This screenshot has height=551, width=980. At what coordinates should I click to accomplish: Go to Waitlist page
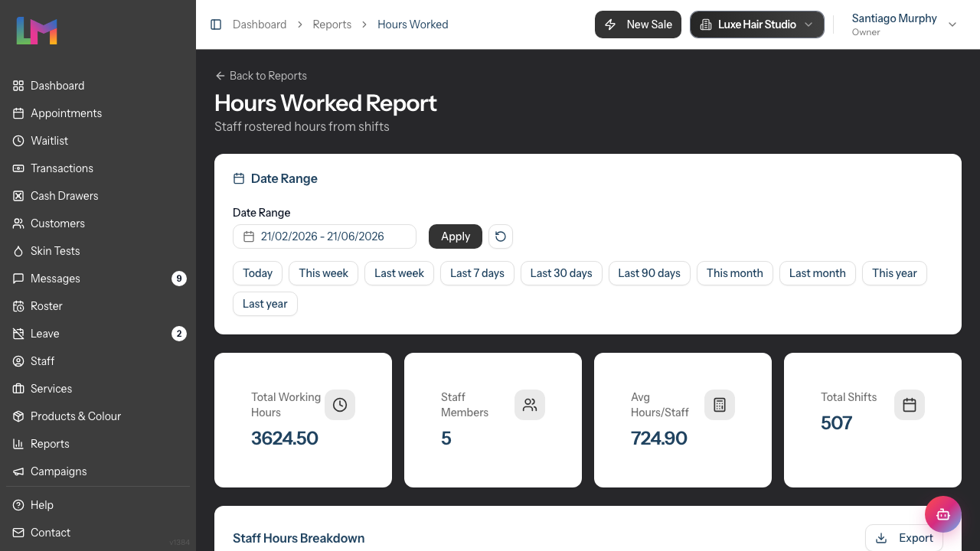tap(98, 141)
